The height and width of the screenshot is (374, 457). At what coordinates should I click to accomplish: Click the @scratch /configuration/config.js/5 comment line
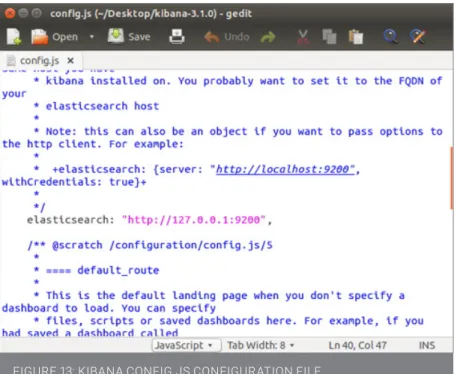150,245
